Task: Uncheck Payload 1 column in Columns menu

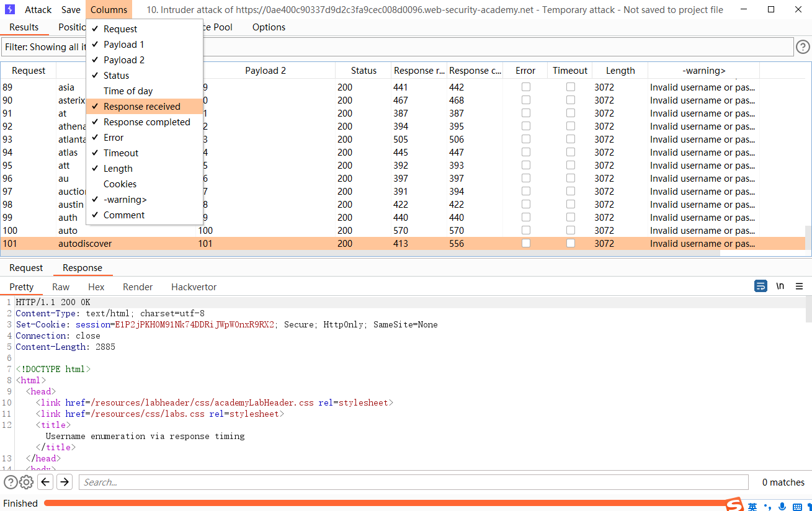Action: 145,44
